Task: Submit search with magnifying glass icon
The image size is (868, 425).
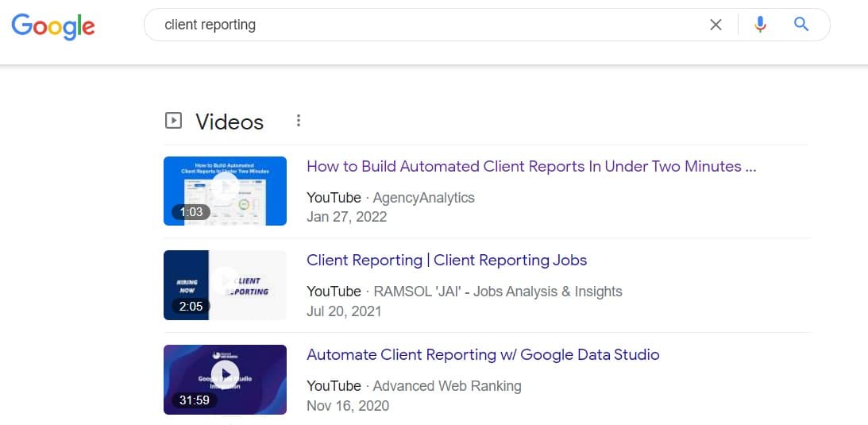Action: click(x=801, y=24)
